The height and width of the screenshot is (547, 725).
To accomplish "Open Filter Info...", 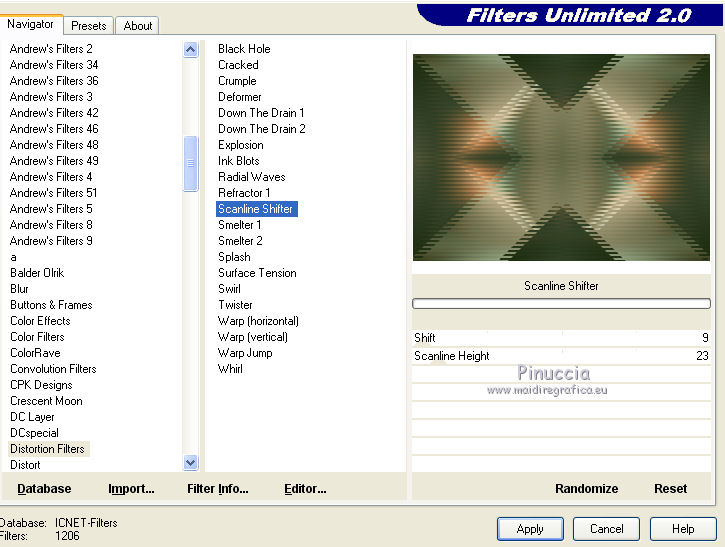I will (x=217, y=489).
